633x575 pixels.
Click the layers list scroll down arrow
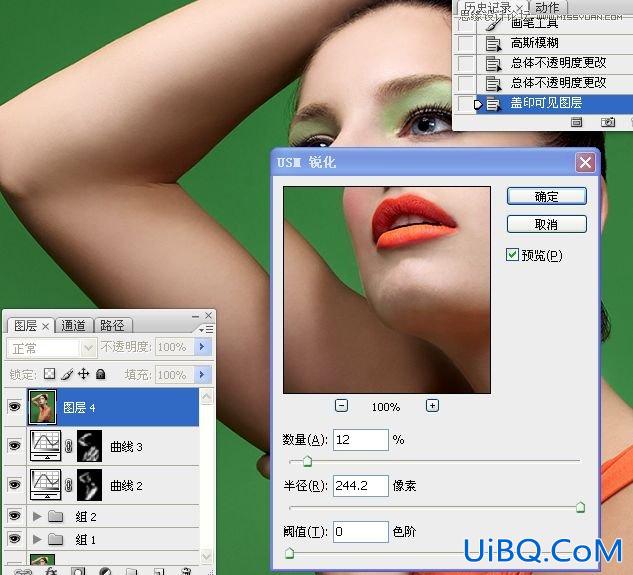tap(207, 556)
